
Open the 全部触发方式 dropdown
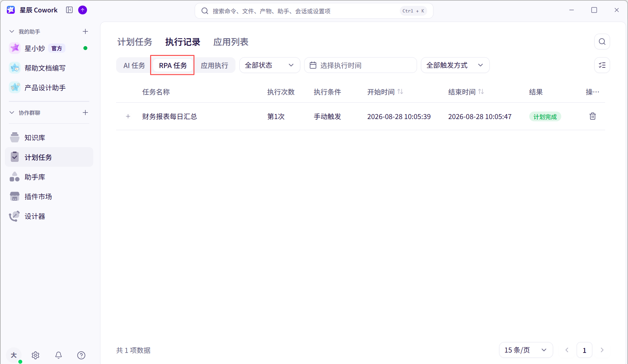(x=455, y=65)
